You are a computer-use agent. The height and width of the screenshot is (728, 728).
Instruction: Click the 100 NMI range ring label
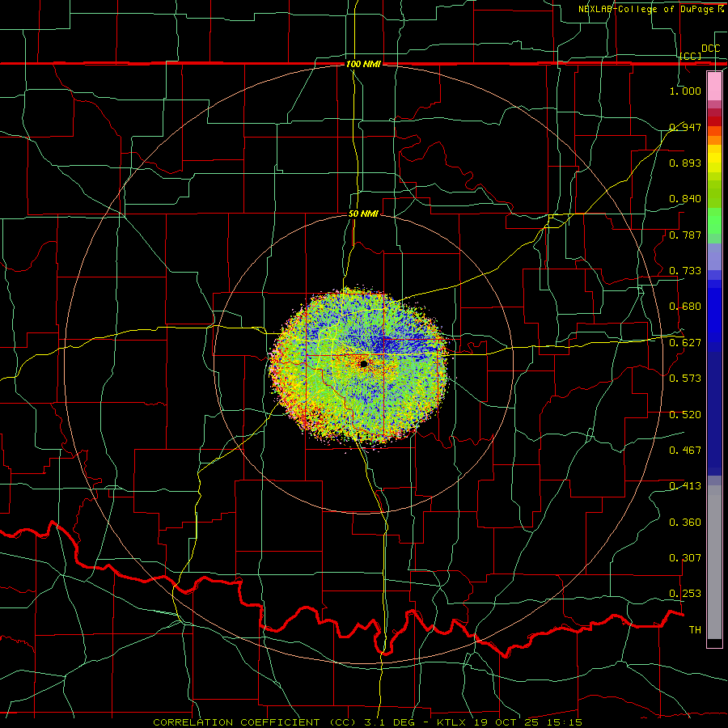click(x=363, y=64)
